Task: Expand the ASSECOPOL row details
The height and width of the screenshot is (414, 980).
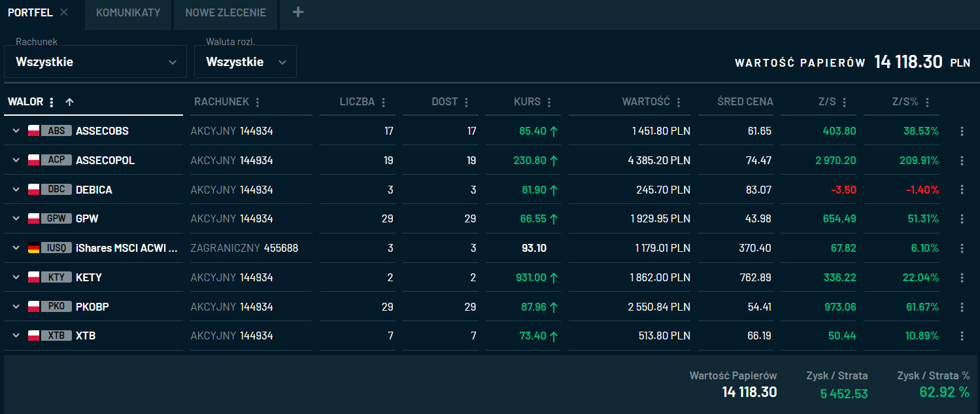Action: click(x=16, y=161)
